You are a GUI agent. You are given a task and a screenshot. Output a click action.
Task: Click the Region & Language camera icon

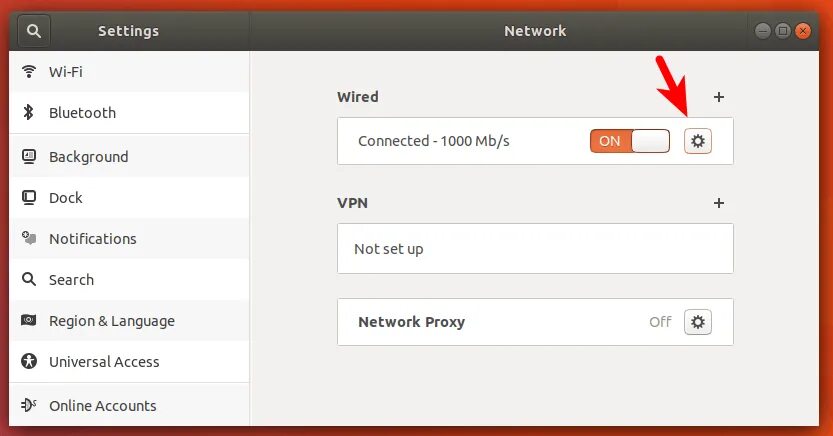[x=29, y=321]
